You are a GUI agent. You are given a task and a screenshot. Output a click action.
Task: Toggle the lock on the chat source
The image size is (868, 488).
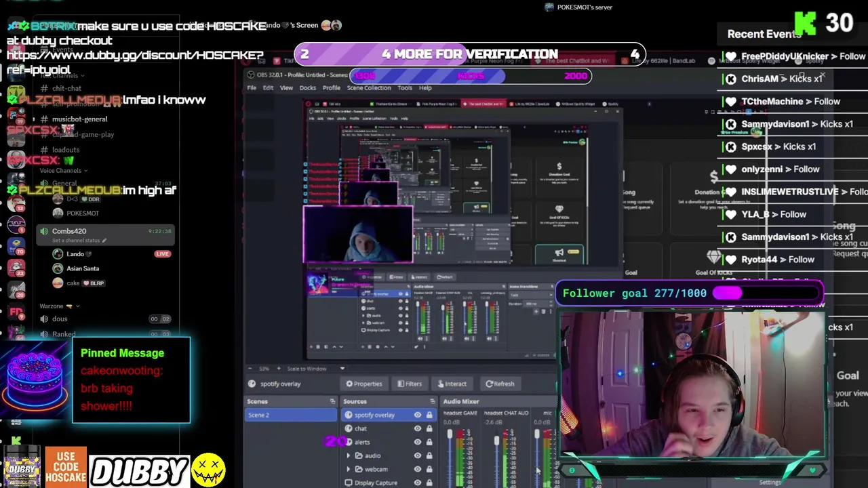(429, 428)
